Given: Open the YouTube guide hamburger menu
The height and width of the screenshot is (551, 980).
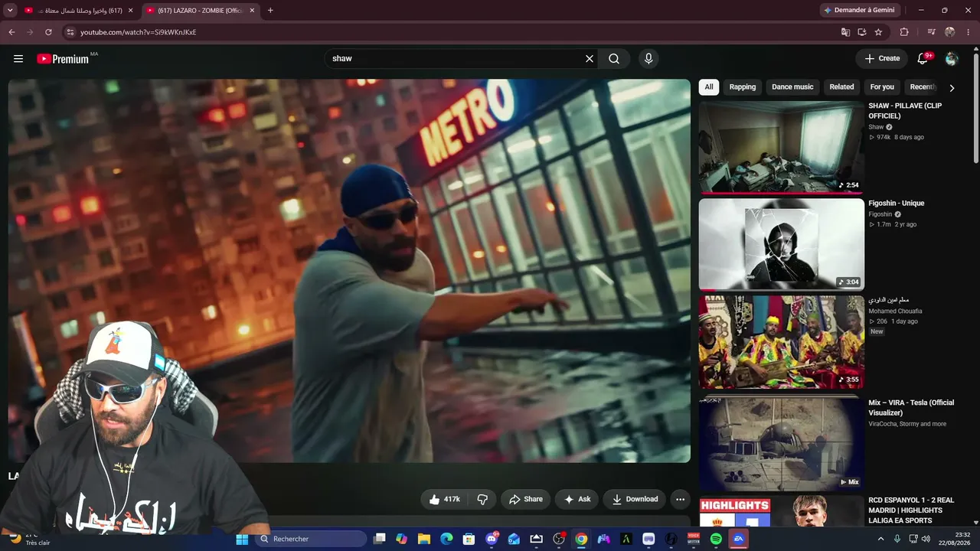Looking at the screenshot, I should (x=18, y=59).
